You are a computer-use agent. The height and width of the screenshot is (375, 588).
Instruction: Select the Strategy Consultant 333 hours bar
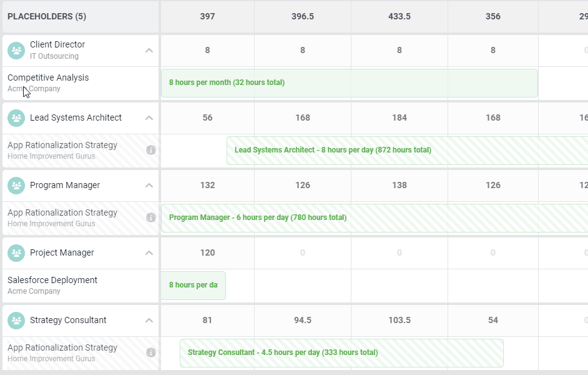[x=341, y=353]
